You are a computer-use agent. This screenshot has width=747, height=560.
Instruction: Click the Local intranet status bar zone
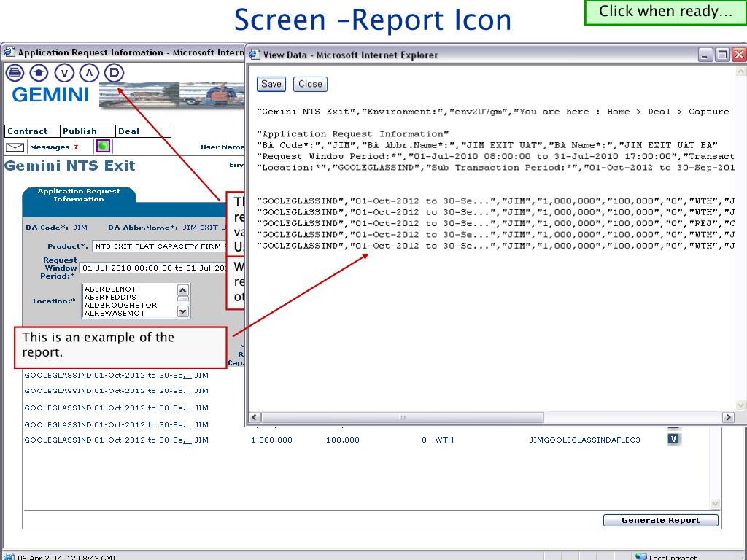point(667,556)
